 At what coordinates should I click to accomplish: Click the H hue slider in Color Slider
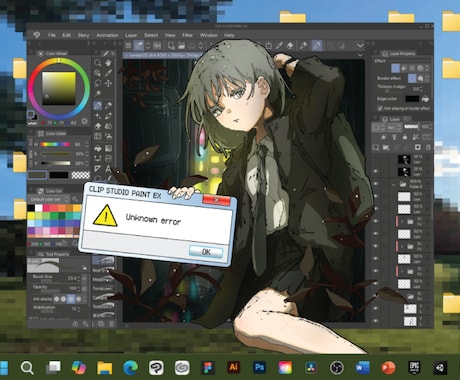pyautogui.click(x=55, y=145)
